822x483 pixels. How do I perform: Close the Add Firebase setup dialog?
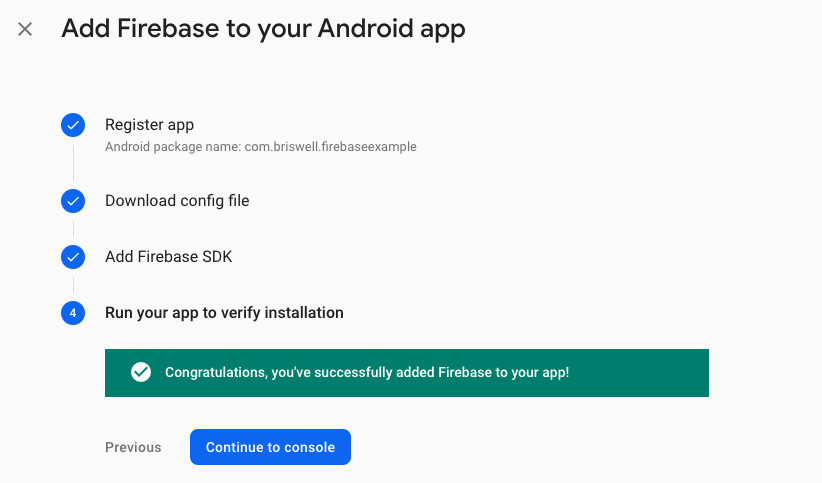(25, 29)
